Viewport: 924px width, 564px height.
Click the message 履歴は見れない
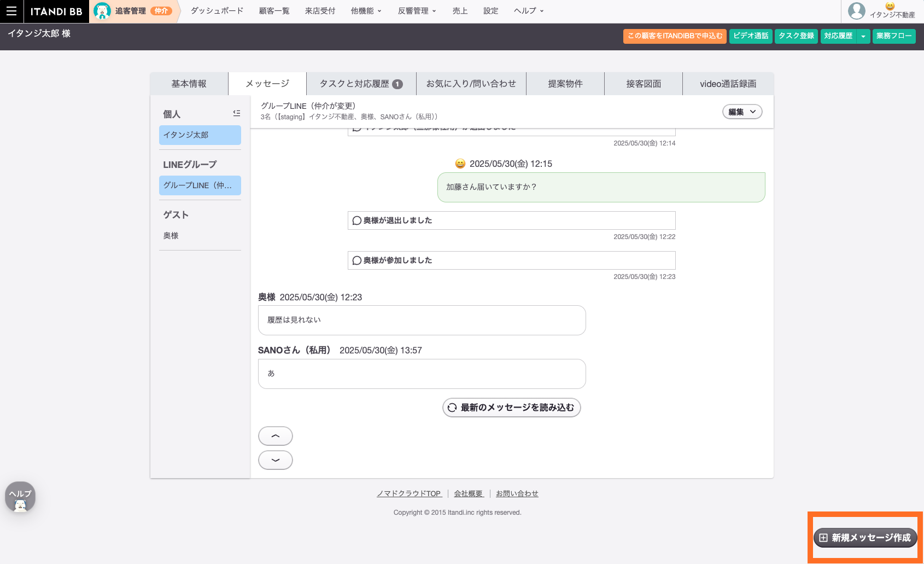point(422,320)
